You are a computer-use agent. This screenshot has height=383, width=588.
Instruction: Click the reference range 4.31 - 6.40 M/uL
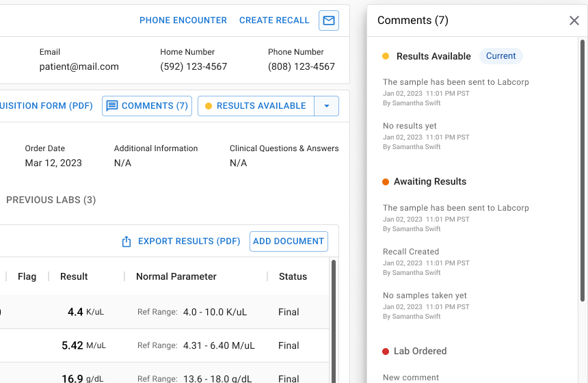tap(219, 345)
